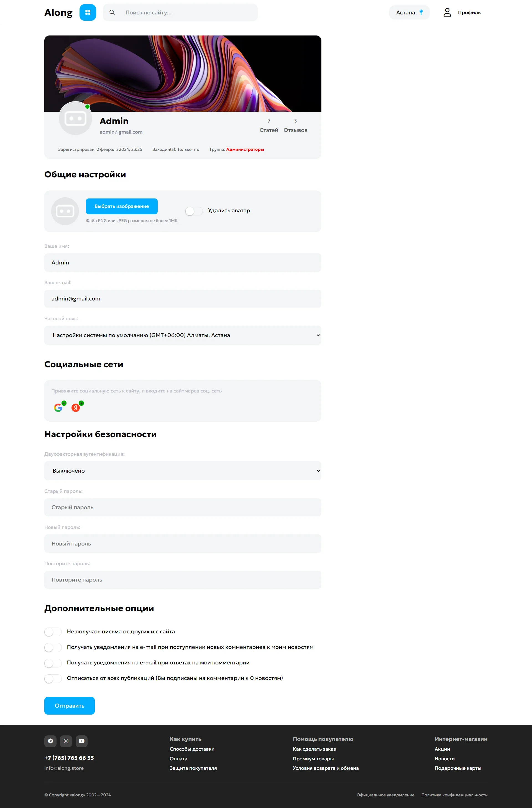Link Google account icon

[58, 407]
